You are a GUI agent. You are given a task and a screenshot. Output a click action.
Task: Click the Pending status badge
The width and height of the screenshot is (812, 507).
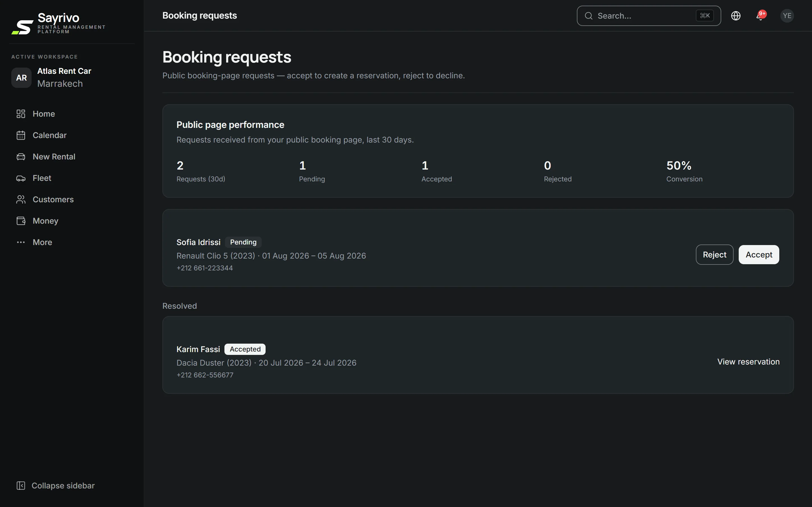tap(243, 242)
